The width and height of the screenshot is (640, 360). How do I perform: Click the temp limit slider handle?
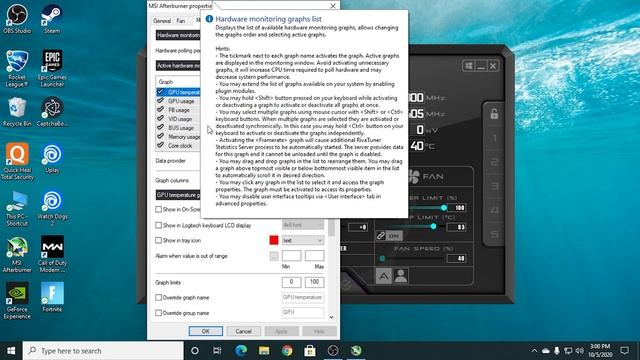point(433,227)
